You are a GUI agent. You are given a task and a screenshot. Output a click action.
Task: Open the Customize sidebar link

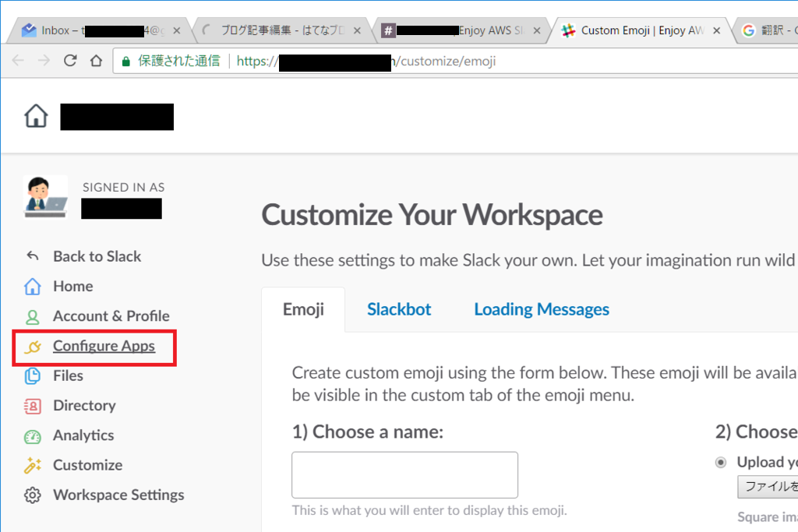click(x=87, y=465)
